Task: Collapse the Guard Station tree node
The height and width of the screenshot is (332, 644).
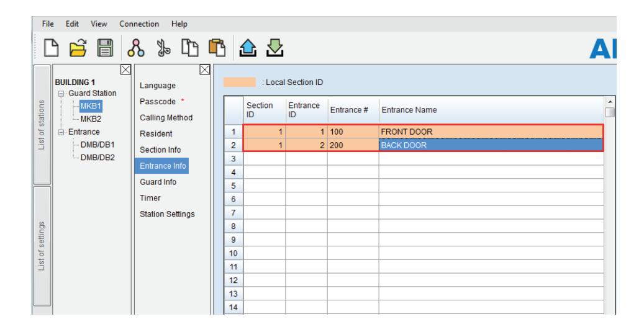Action: pos(61,94)
